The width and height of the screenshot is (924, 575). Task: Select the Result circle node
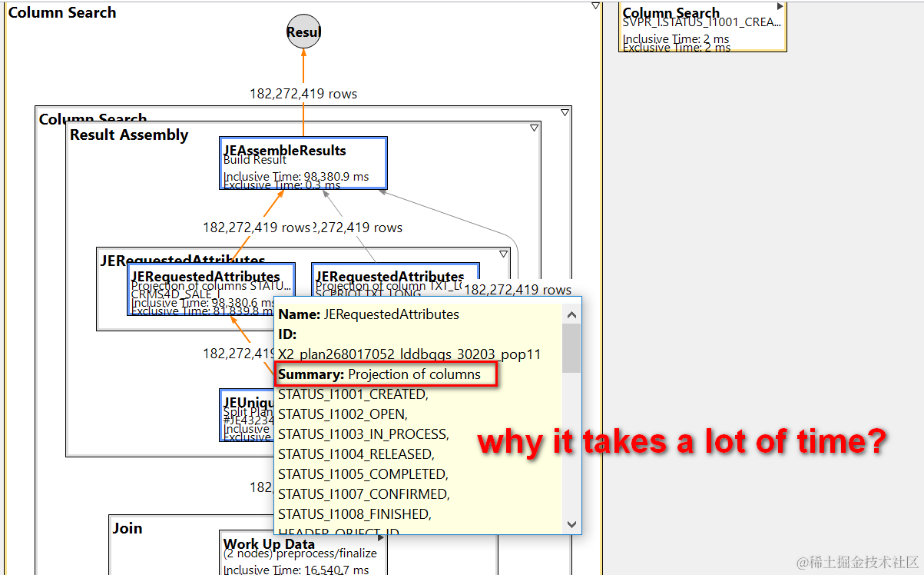tap(303, 32)
